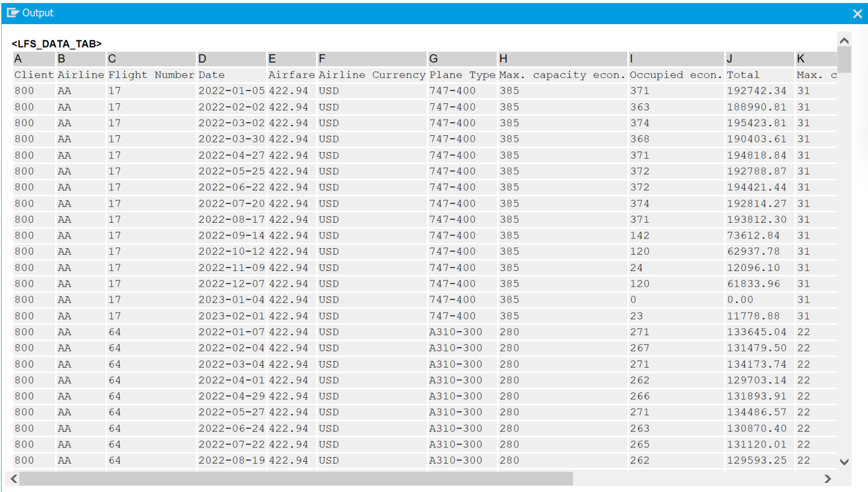Image resolution: width=868 pixels, height=492 pixels.
Task: Click the 'Max. capacity econ.' header cell
Action: (x=563, y=75)
